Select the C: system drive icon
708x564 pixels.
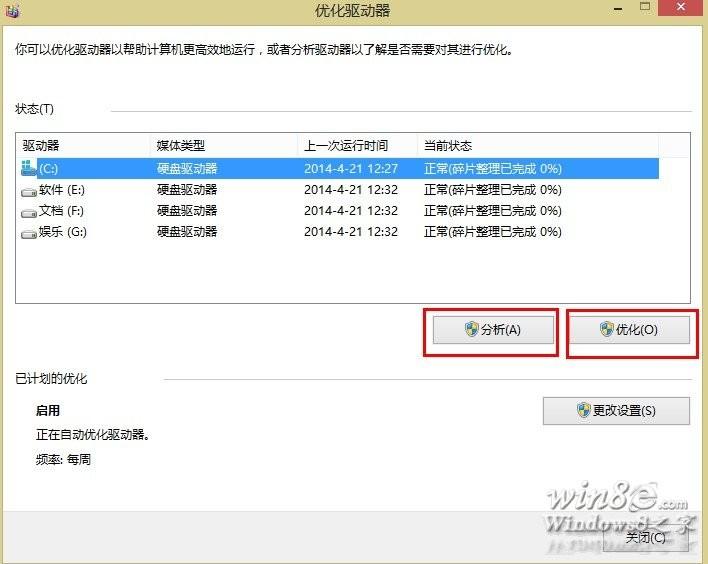(x=28, y=168)
